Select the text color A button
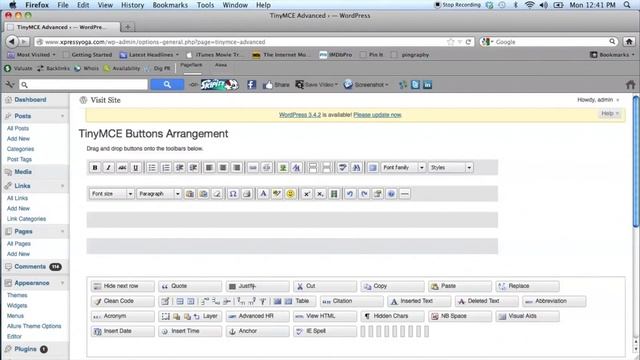The image size is (640, 360). (x=263, y=194)
